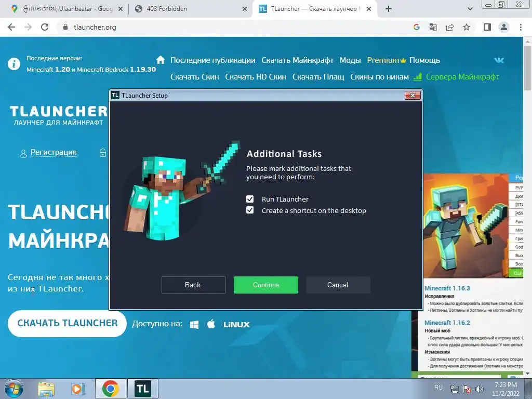Close the 403 Forbidden tab

tap(245, 9)
